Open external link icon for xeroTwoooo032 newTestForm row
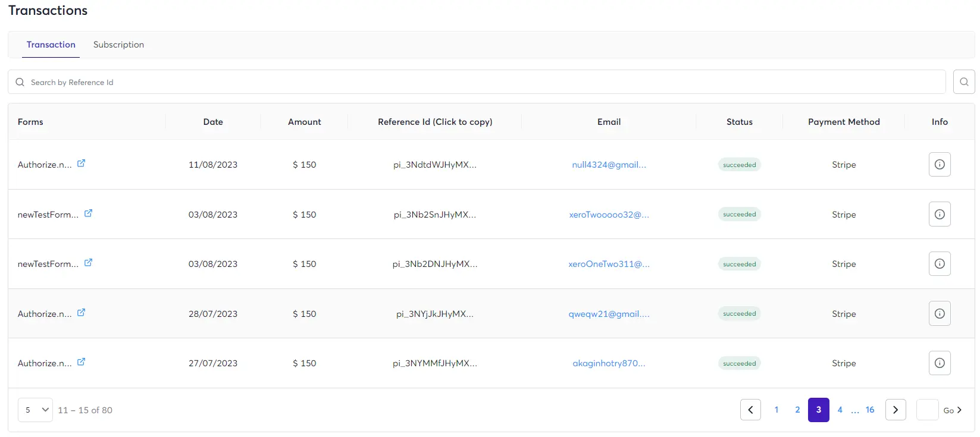Screen dimensions: 980x437 (x=88, y=213)
